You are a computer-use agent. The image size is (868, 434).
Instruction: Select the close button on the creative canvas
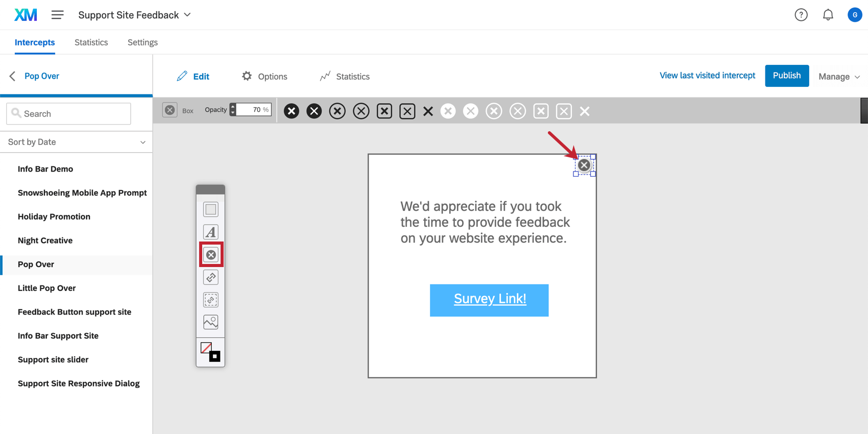[584, 165]
